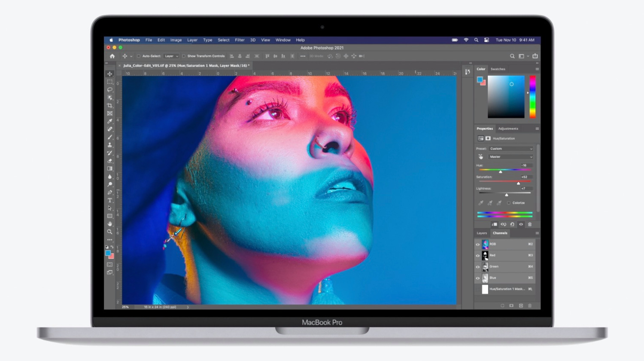The image size is (644, 361).
Task: Click the targeted adjustment hand tool in Properties
Action: [x=481, y=157]
